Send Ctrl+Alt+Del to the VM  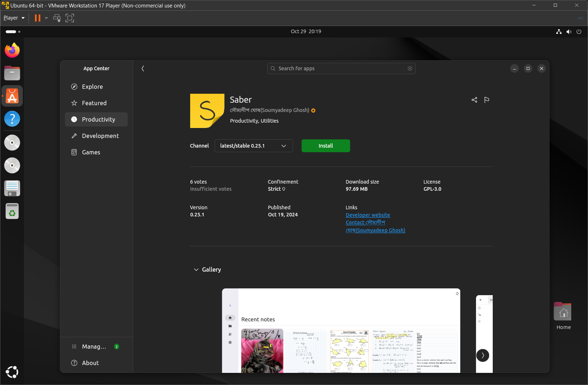[57, 18]
